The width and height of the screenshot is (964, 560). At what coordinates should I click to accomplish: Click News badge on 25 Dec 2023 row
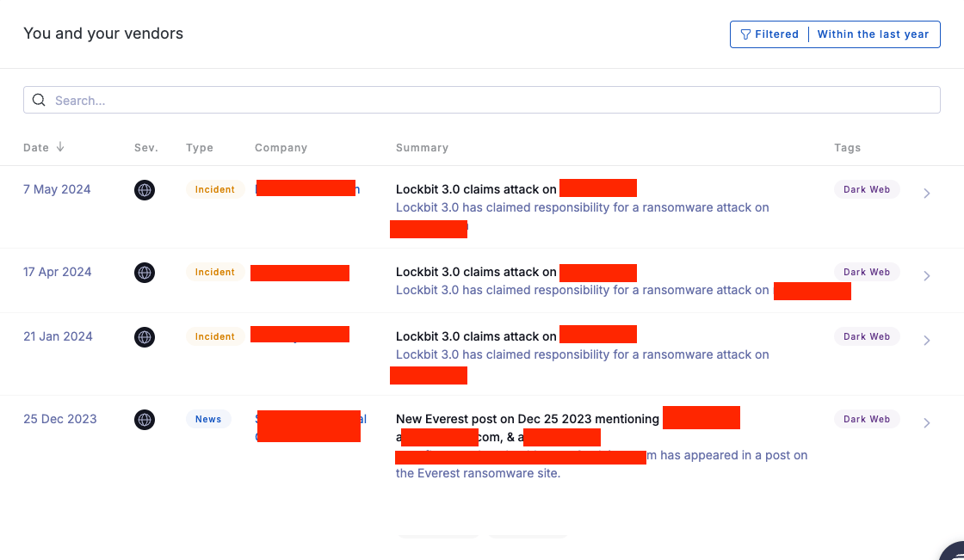pyautogui.click(x=208, y=419)
